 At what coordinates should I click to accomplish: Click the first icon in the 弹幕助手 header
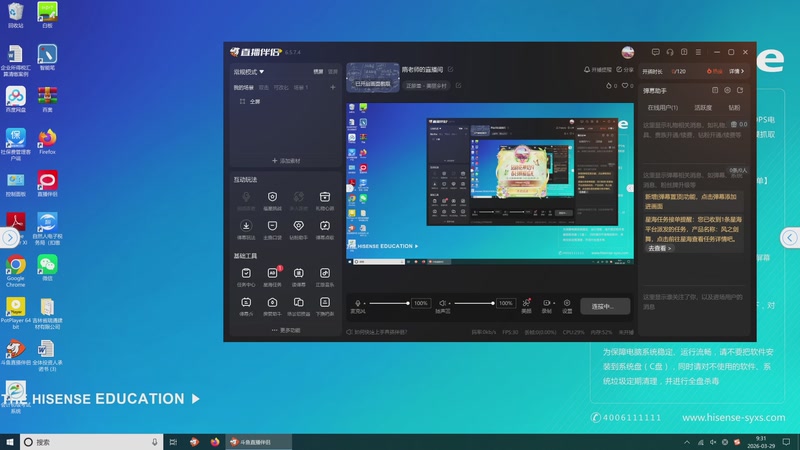[715, 90]
